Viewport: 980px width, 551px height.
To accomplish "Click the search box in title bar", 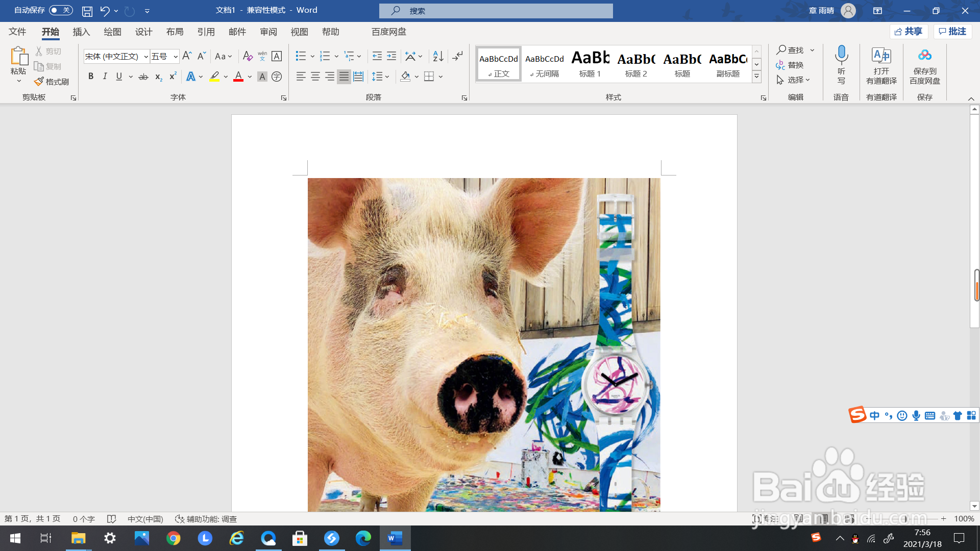I will [496, 11].
